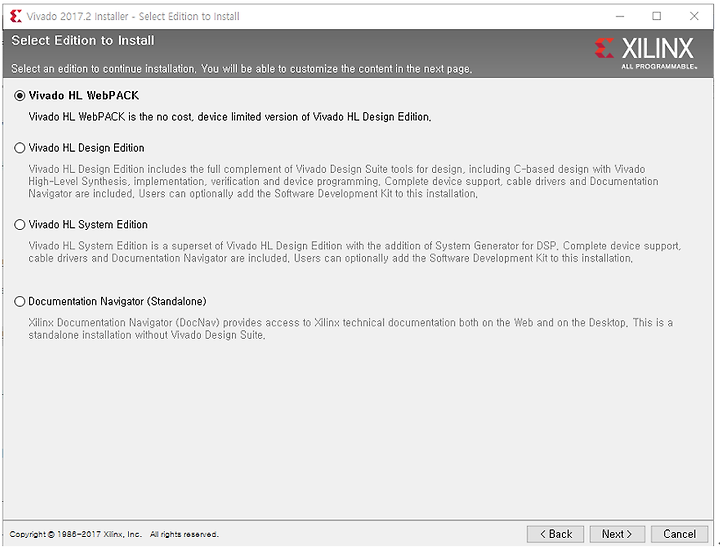Pick Documentation Navigator (Standalone) radio button
This screenshot has height=552, width=720.
point(20,301)
